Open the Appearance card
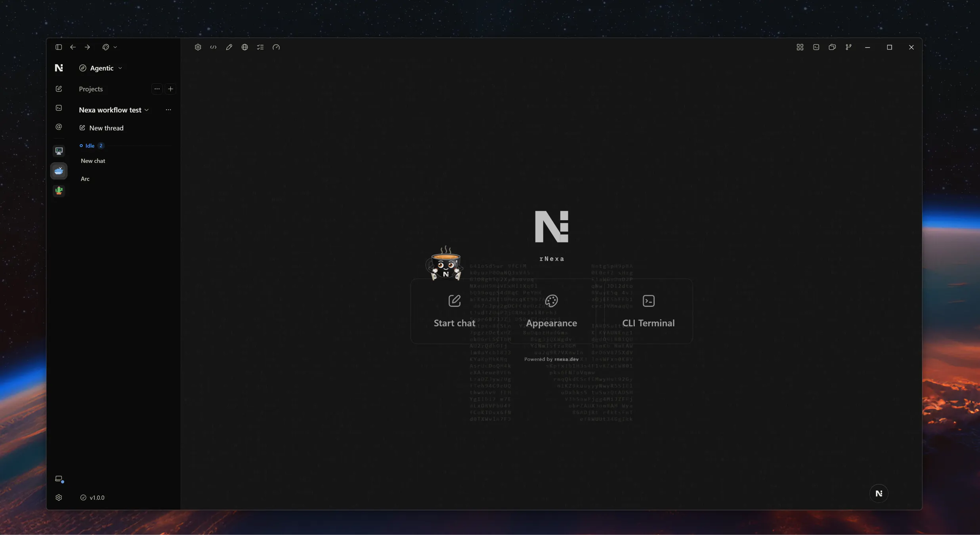The height and width of the screenshot is (535, 980). pos(551,311)
